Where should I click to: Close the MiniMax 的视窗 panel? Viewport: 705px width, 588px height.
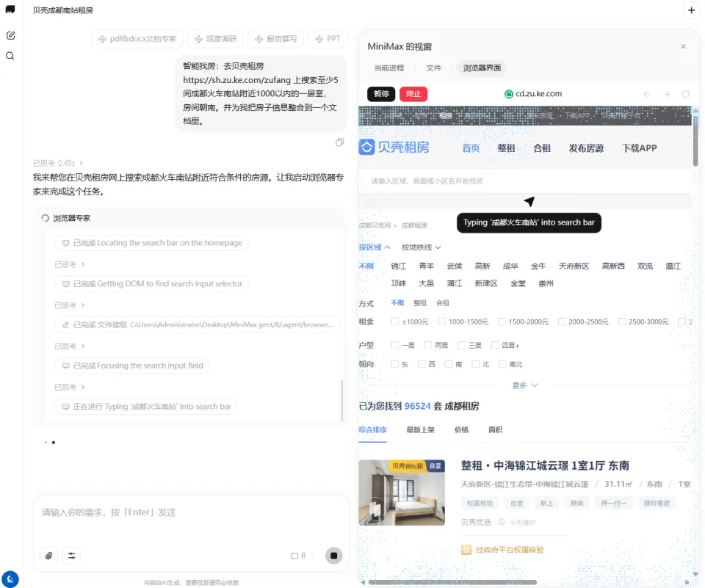tap(683, 46)
